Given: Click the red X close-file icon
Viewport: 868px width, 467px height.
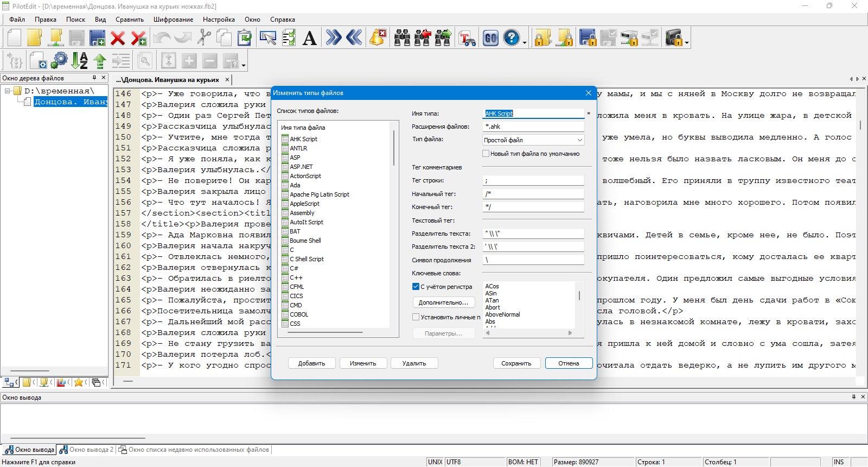Looking at the screenshot, I should pyautogui.click(x=118, y=38).
